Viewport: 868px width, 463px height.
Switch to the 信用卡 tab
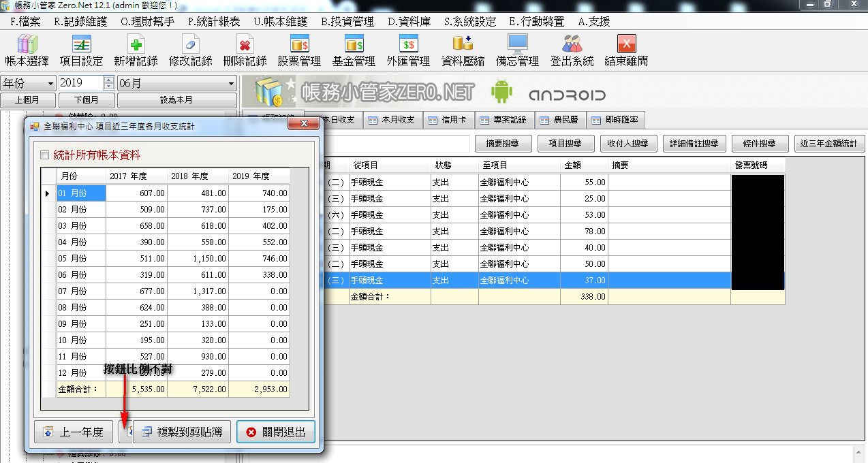pos(449,120)
